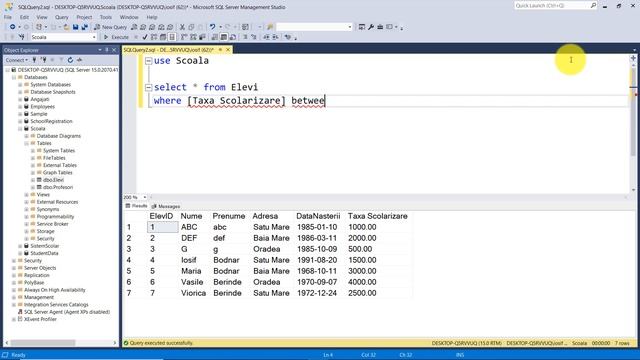Click the Execute query button
The width and height of the screenshot is (640, 360).
(116, 37)
